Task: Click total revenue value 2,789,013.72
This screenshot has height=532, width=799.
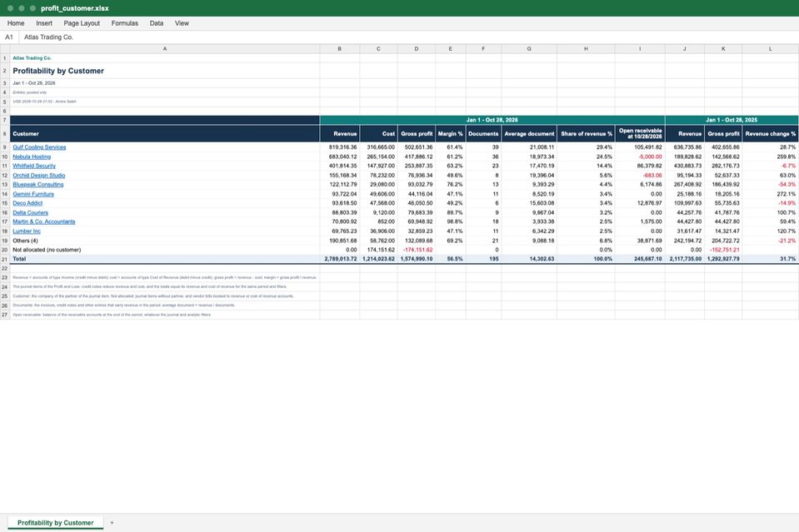Action: 339,259
